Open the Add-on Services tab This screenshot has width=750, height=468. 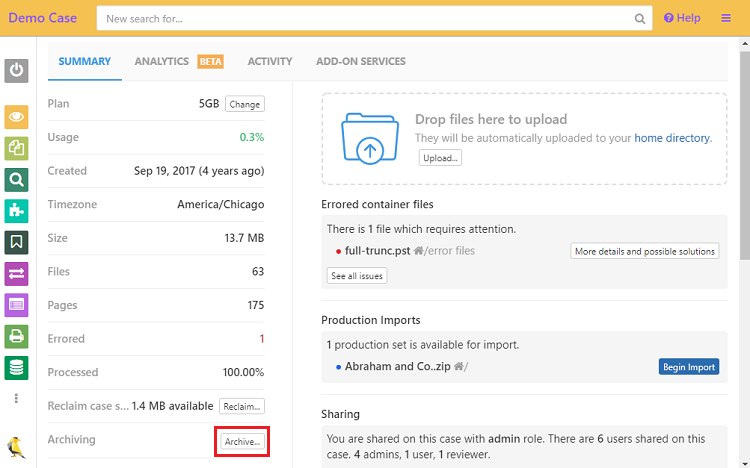[x=361, y=61]
